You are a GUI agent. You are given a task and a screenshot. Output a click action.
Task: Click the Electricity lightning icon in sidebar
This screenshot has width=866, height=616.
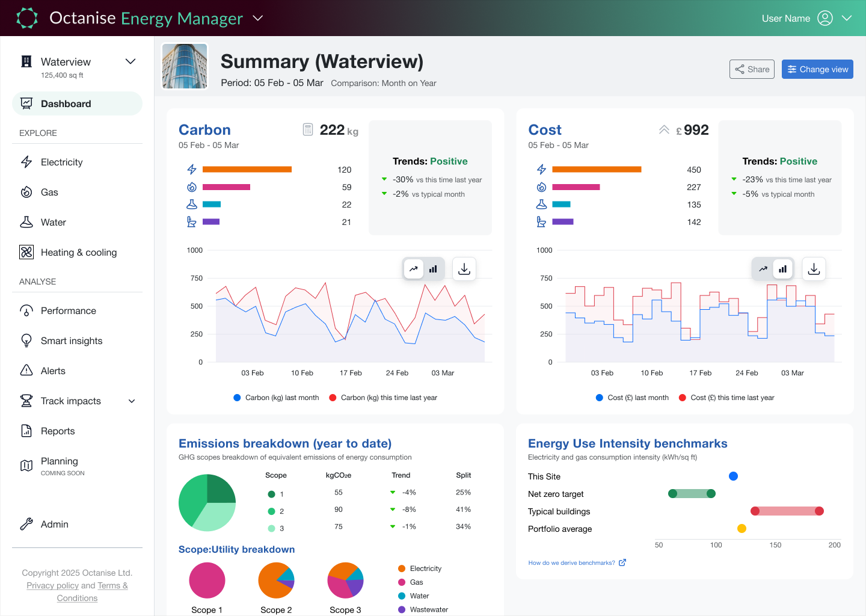26,162
